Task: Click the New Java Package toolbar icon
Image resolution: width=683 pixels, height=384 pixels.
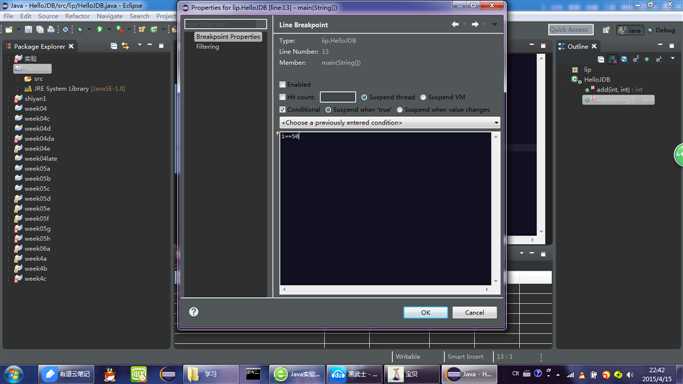Action: (142, 29)
